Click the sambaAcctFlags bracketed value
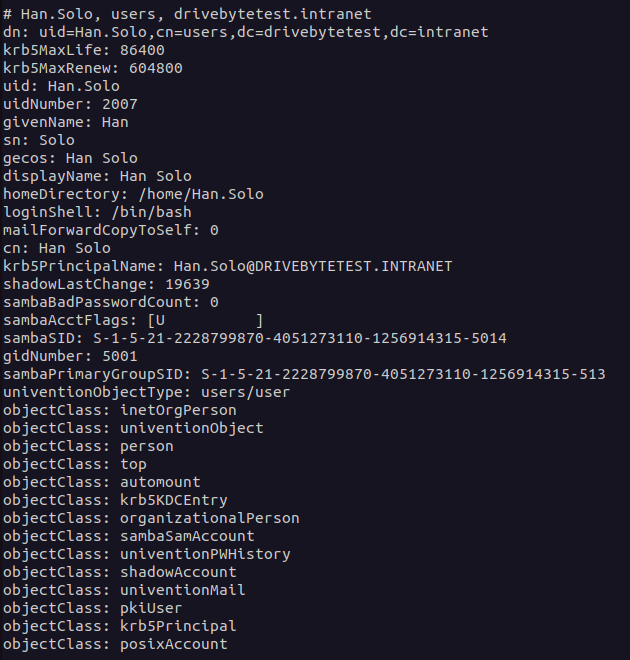Image resolution: width=630 pixels, height=660 pixels. [x=205, y=321]
